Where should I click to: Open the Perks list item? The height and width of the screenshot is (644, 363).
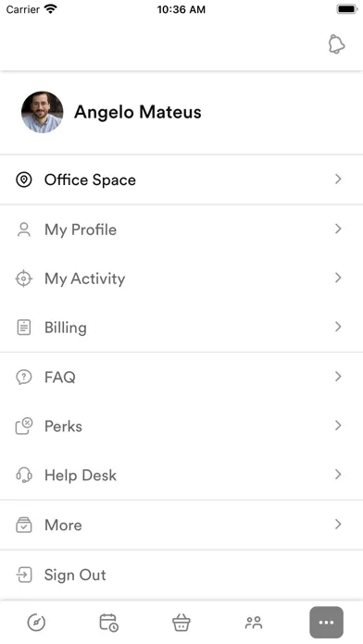[181, 426]
